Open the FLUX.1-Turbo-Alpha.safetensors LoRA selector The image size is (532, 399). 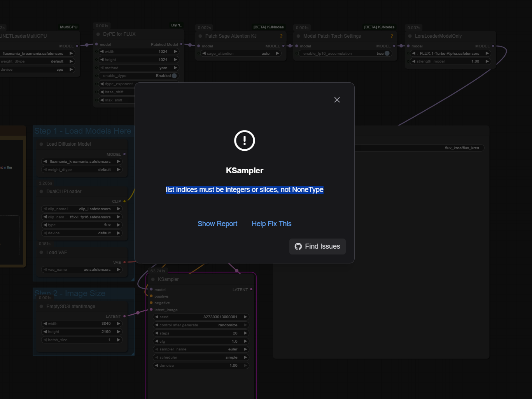[451, 54]
